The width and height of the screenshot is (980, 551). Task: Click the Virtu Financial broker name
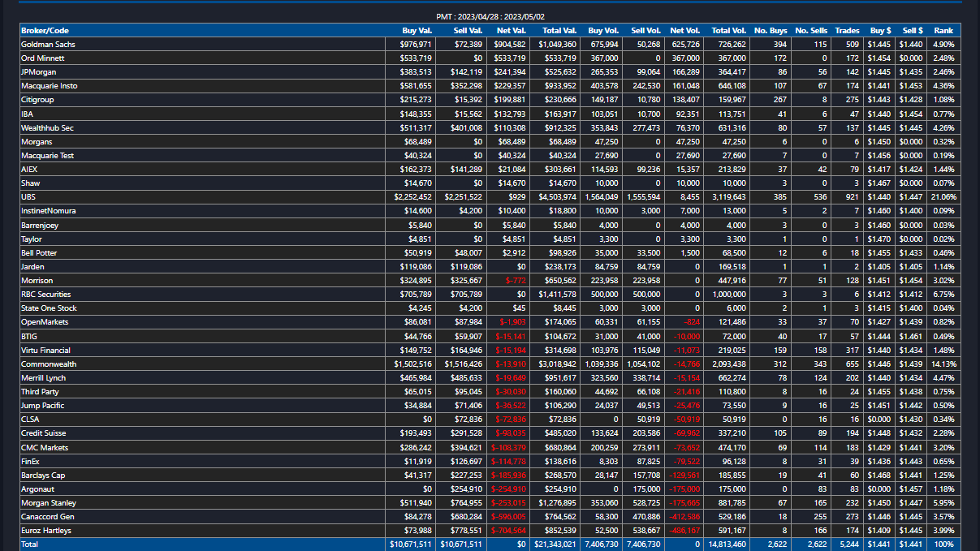click(x=45, y=350)
